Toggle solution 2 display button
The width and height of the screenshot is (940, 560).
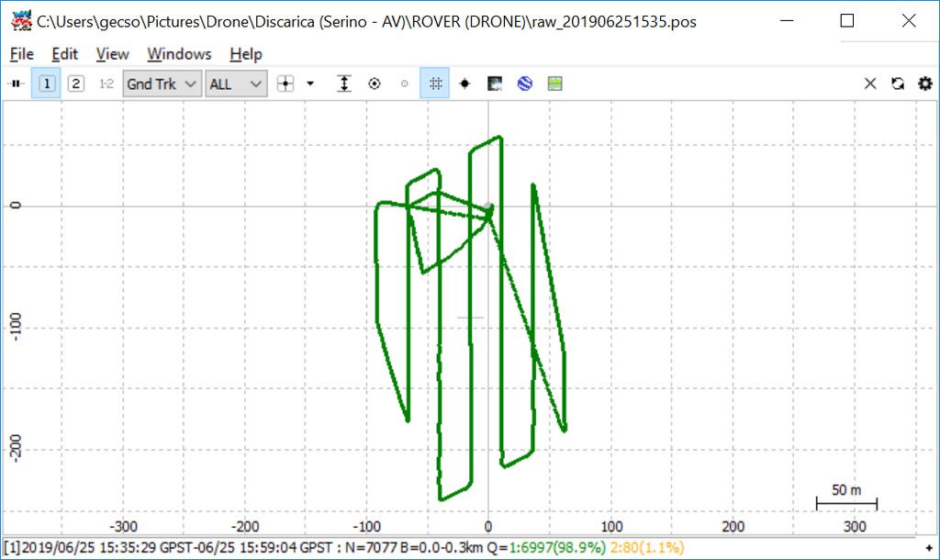click(76, 84)
